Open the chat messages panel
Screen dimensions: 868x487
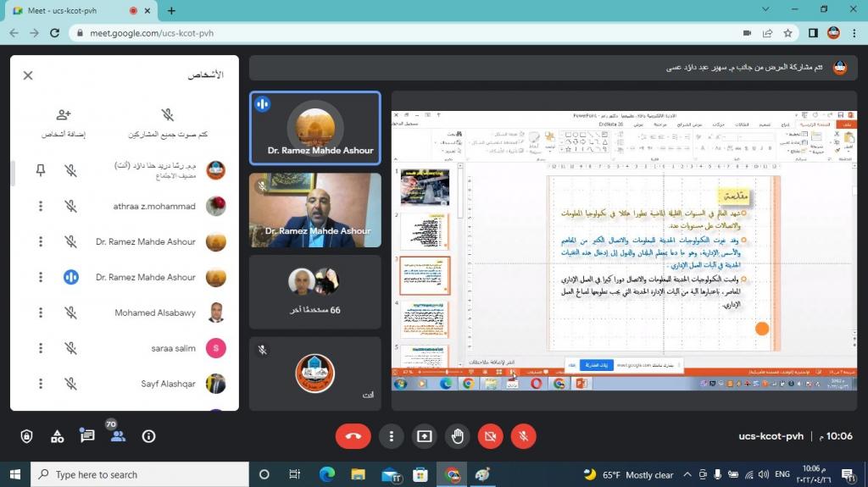point(87,436)
